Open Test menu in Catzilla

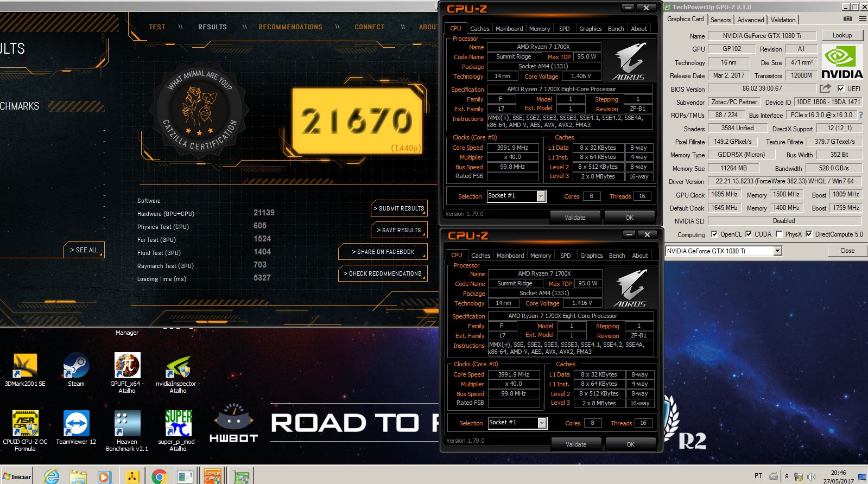pos(157,27)
